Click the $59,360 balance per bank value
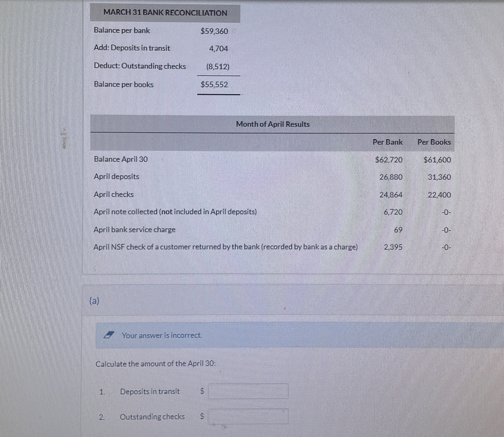This screenshot has height=437, width=504. pos(214,31)
